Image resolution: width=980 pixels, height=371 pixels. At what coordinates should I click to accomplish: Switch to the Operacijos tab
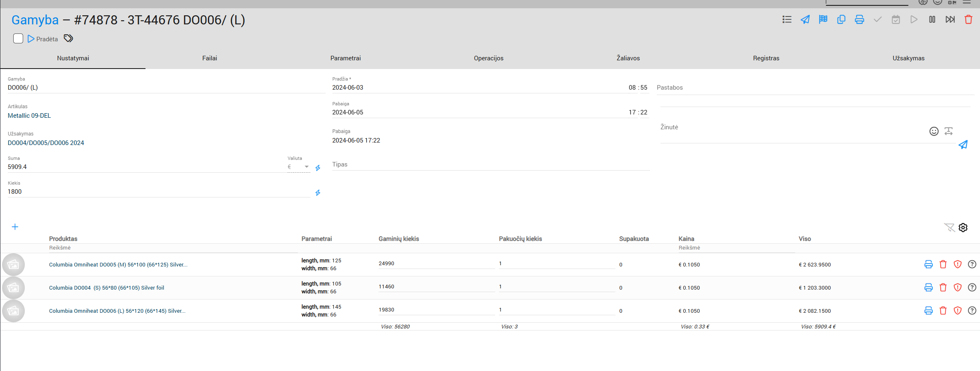point(489,58)
